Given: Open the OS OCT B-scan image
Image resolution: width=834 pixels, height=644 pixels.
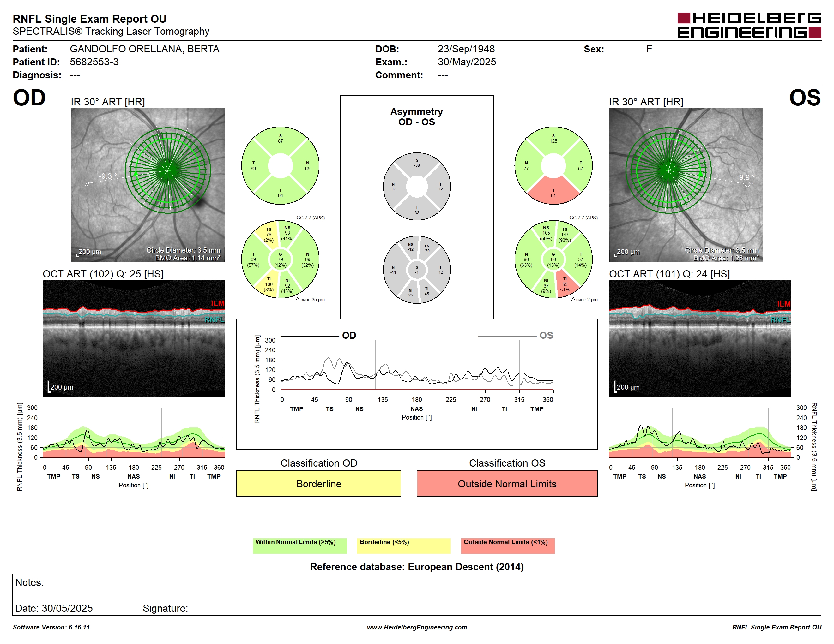Looking at the screenshot, I should (700, 338).
